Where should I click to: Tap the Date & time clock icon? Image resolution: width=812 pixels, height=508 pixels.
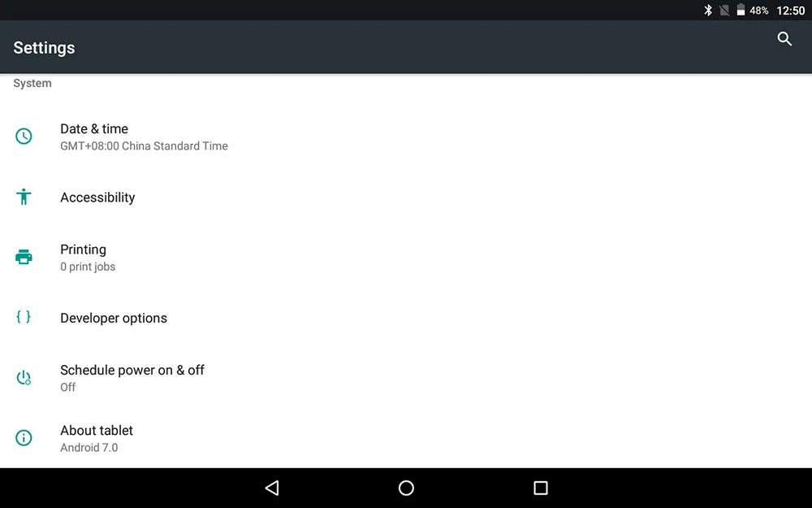click(x=24, y=137)
